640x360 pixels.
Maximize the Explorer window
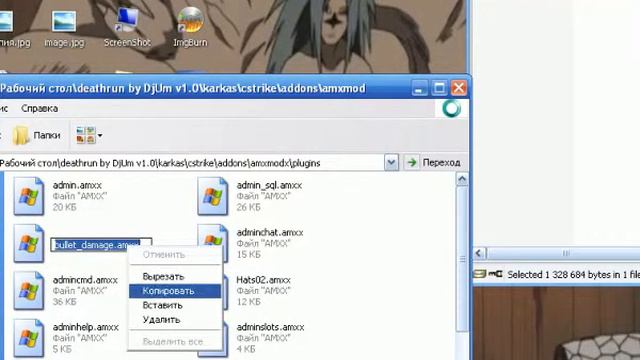click(439, 88)
